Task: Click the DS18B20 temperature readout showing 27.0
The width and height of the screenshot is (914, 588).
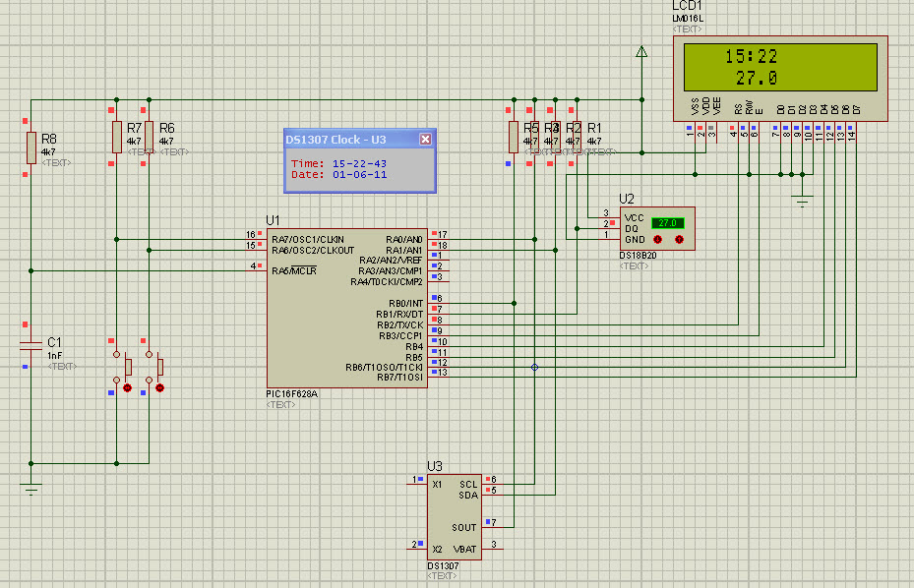Action: pos(668,223)
